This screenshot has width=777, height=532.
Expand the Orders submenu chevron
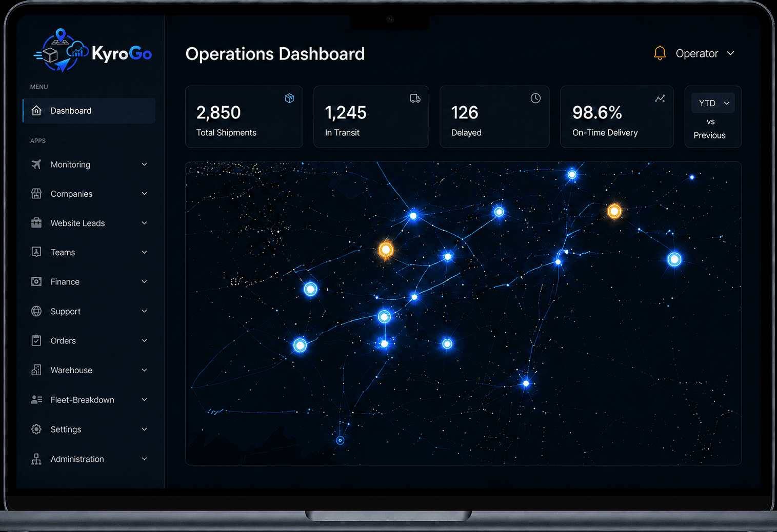(x=144, y=340)
